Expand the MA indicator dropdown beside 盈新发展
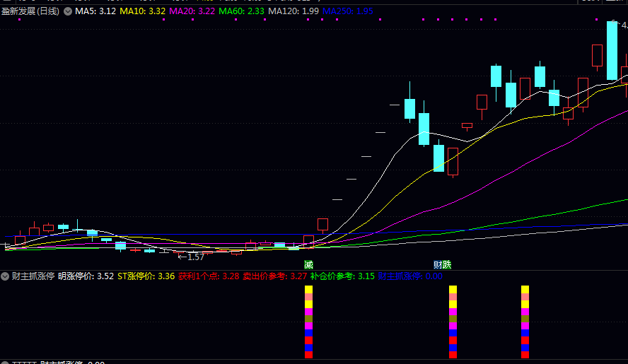 click(67, 11)
